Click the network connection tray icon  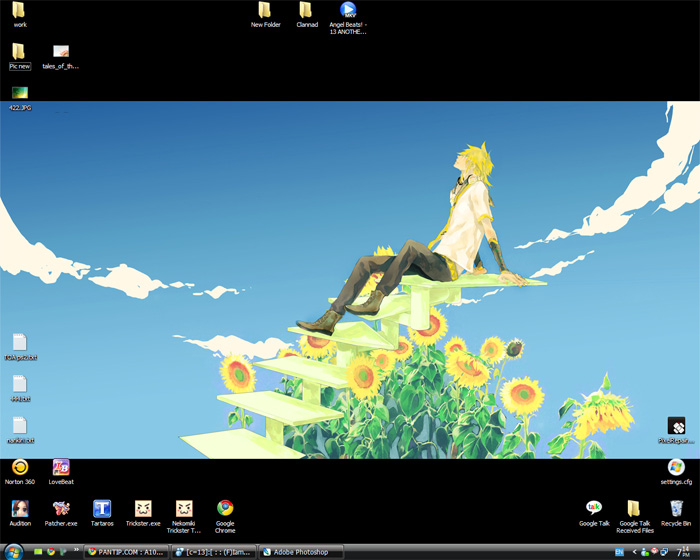[664, 552]
